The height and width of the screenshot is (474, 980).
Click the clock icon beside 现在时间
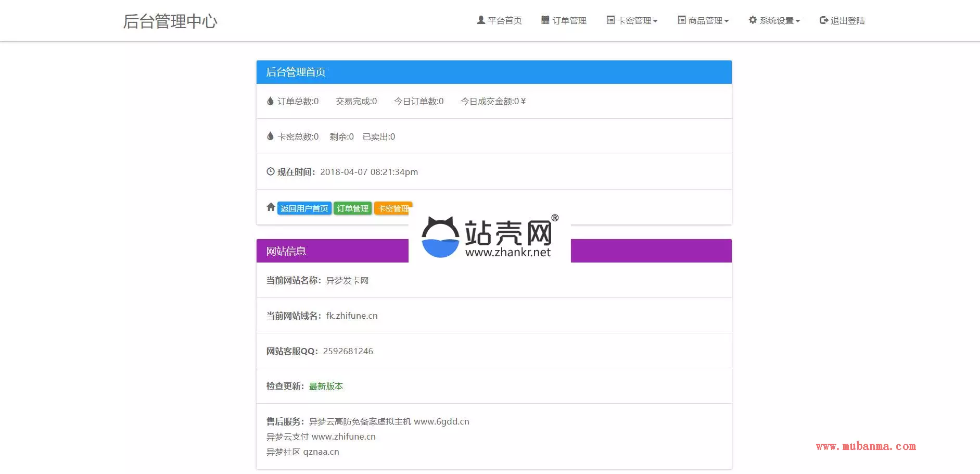271,171
